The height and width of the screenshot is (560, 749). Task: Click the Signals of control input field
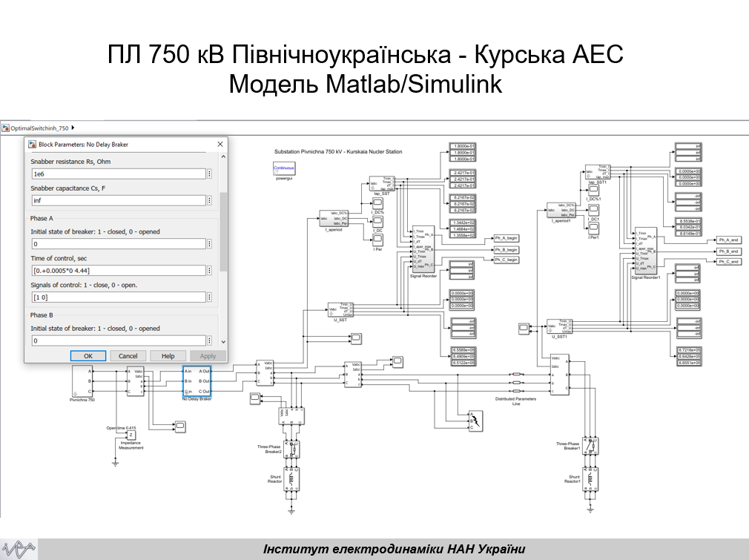(119, 297)
